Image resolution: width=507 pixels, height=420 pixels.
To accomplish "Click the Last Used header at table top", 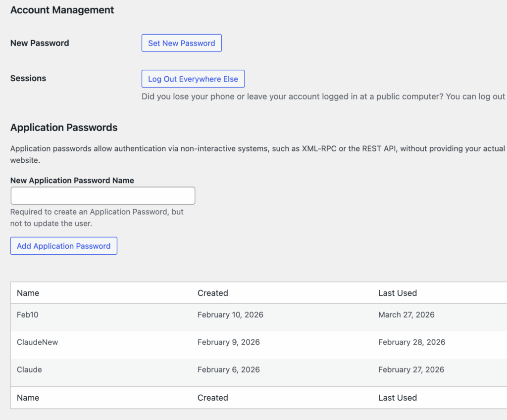I will tap(397, 293).
